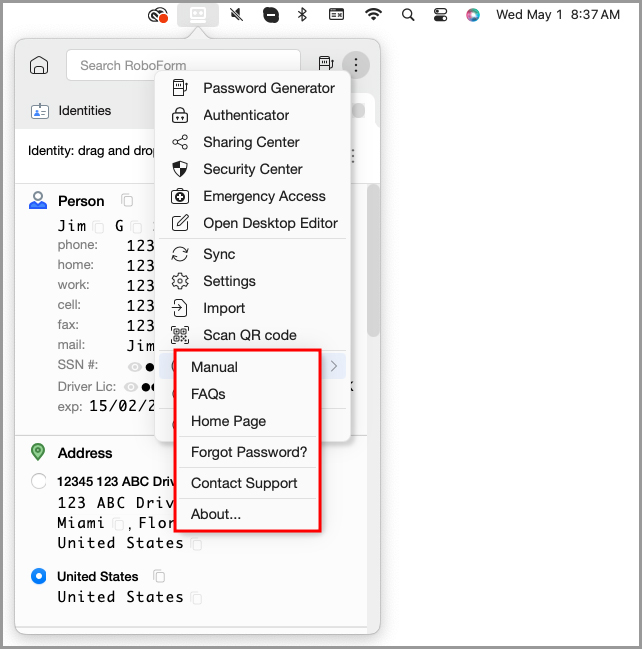
Task: Click the Import arrow-document icon
Action: pos(180,308)
